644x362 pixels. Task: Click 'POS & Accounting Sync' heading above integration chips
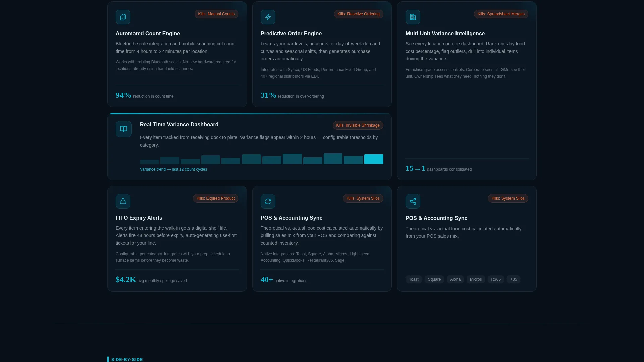pos(436,218)
